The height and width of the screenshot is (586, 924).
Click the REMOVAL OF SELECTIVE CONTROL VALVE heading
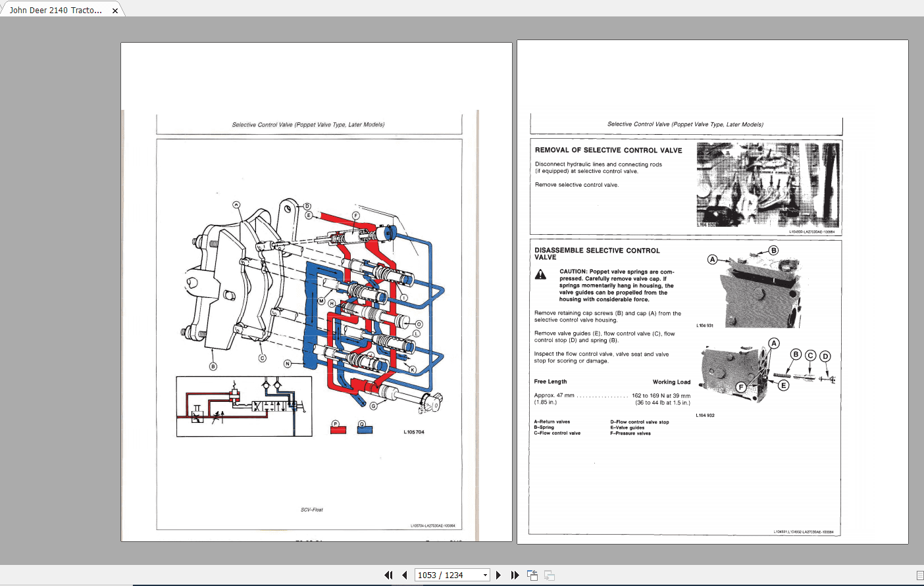pyautogui.click(x=609, y=150)
